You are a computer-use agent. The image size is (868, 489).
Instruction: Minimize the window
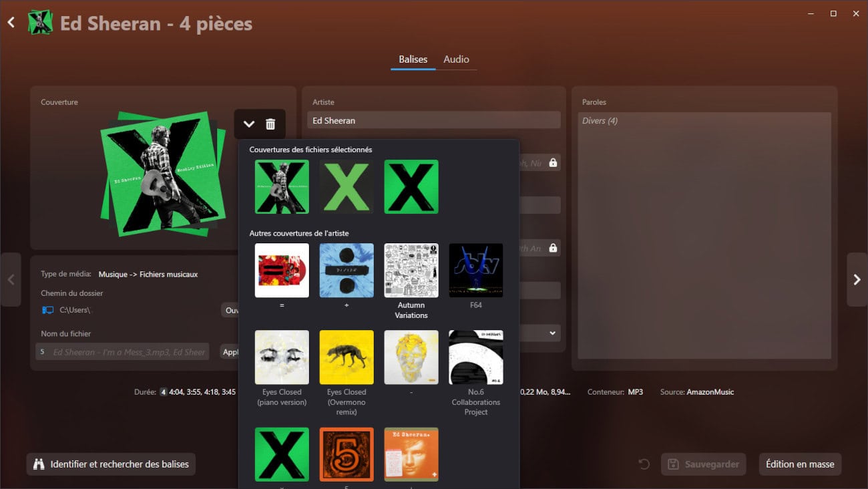(x=810, y=13)
